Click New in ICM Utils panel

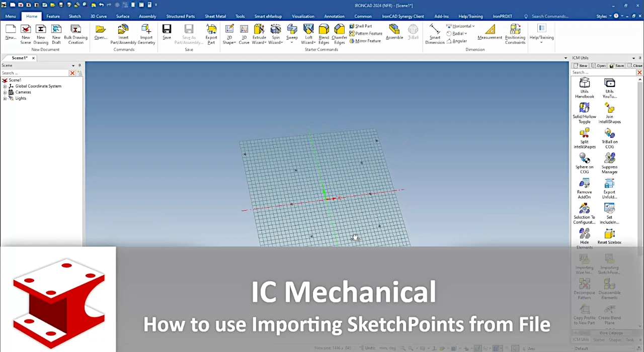click(581, 66)
